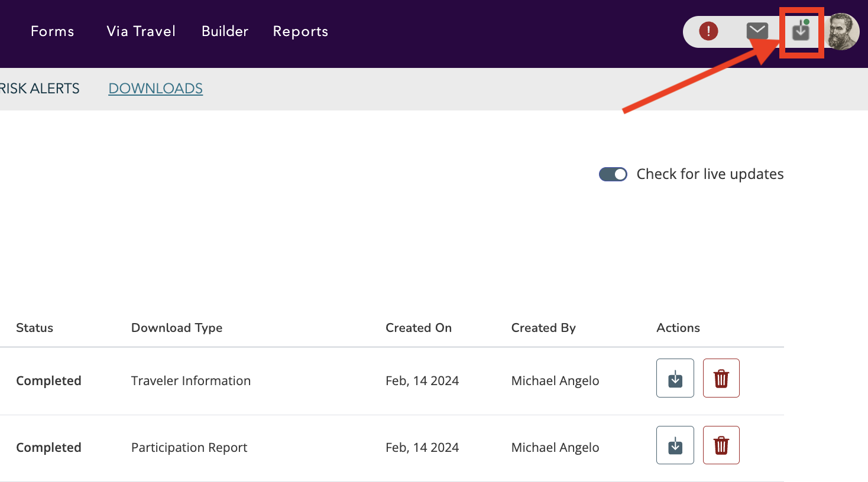The height and width of the screenshot is (482, 868).
Task: Click the Created By column header
Action: pyautogui.click(x=543, y=328)
